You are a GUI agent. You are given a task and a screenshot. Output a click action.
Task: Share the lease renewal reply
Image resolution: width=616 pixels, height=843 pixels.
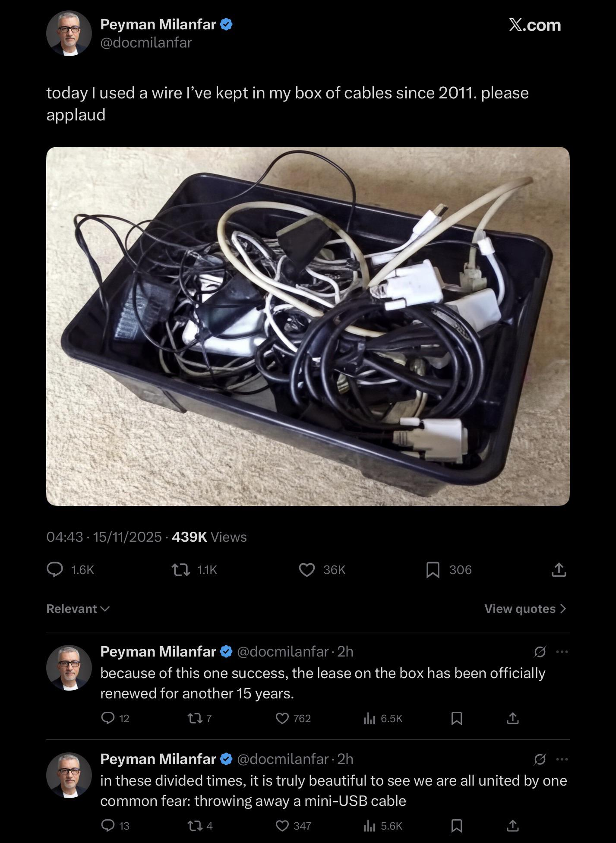click(512, 718)
